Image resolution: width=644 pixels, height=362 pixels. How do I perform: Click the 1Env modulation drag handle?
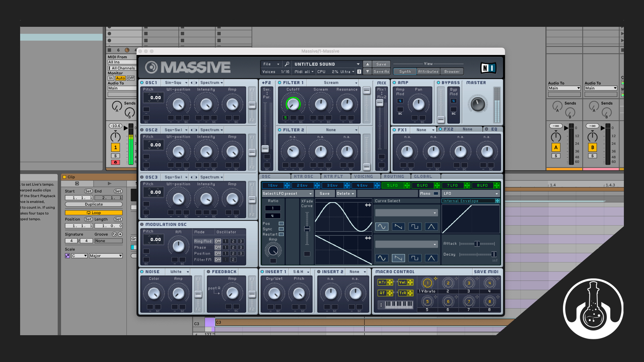click(287, 185)
